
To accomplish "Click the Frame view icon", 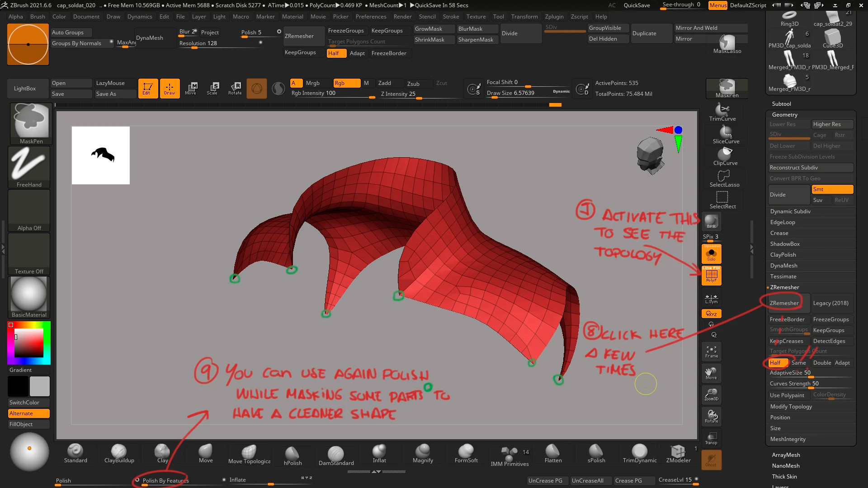I will pos(711,352).
